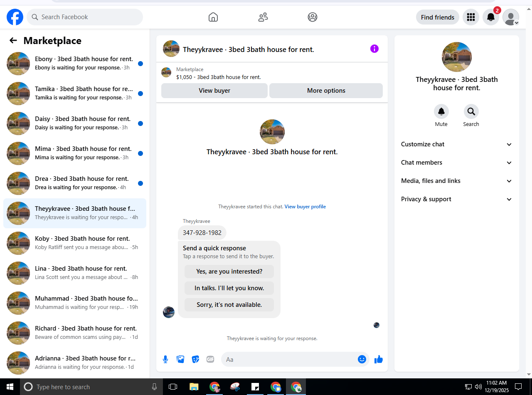Image resolution: width=532 pixels, height=395 pixels.
Task: Click the Windows taskbar search box
Action: 91,387
